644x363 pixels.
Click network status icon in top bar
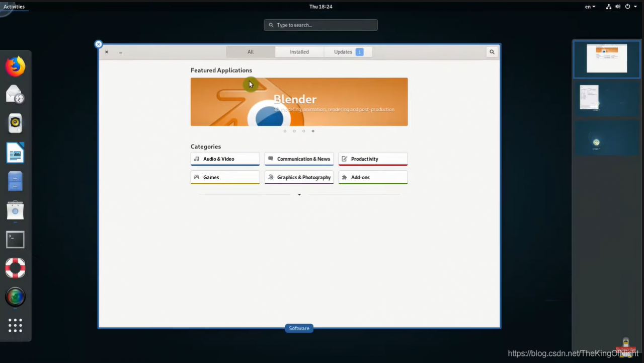click(x=609, y=7)
